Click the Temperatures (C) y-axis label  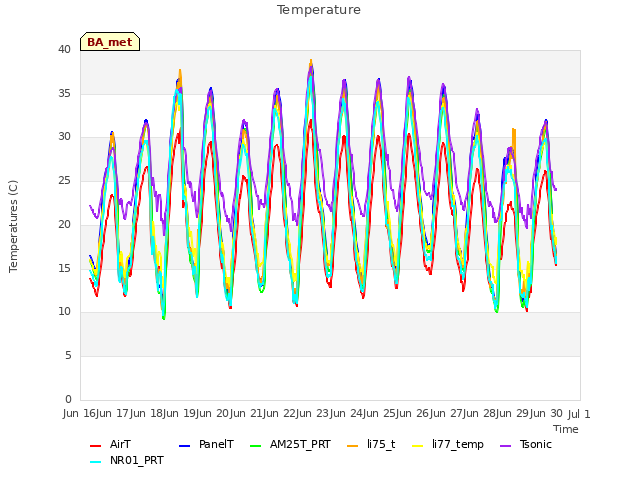[x=13, y=227]
